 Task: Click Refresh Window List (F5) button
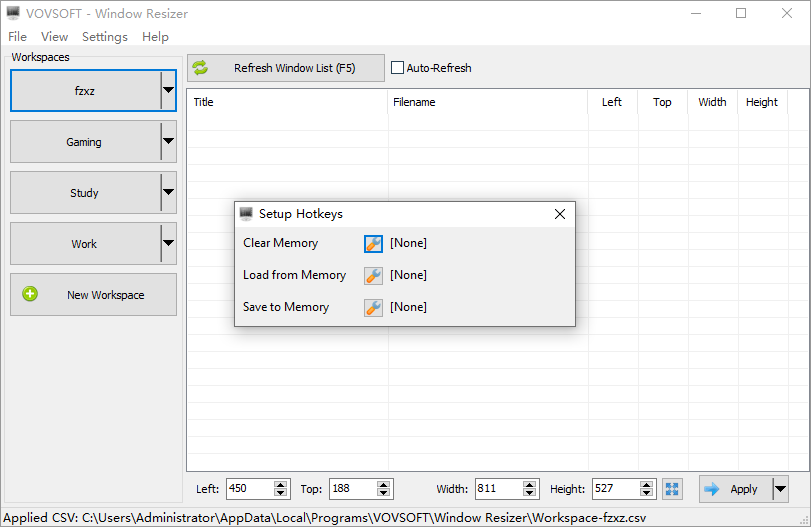[286, 68]
